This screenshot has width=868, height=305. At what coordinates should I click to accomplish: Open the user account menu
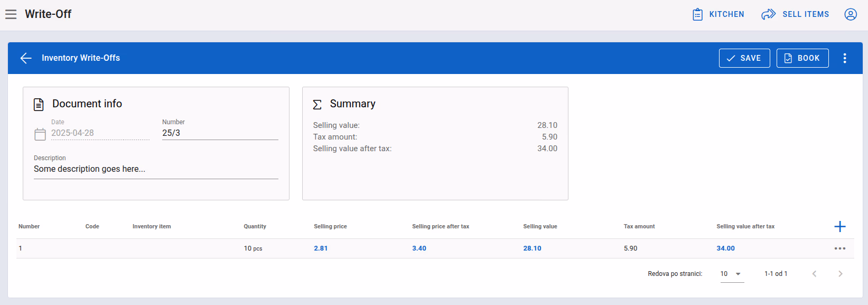click(x=851, y=14)
